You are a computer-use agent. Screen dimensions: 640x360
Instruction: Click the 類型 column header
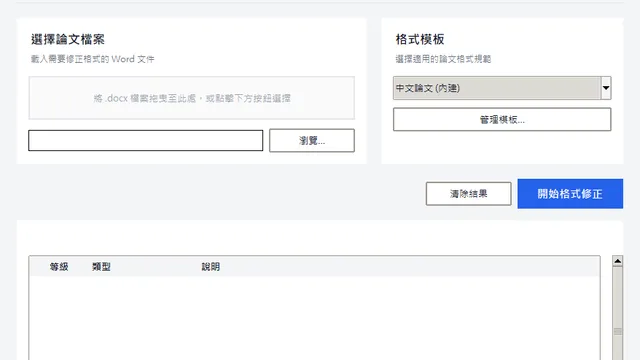coord(101,267)
